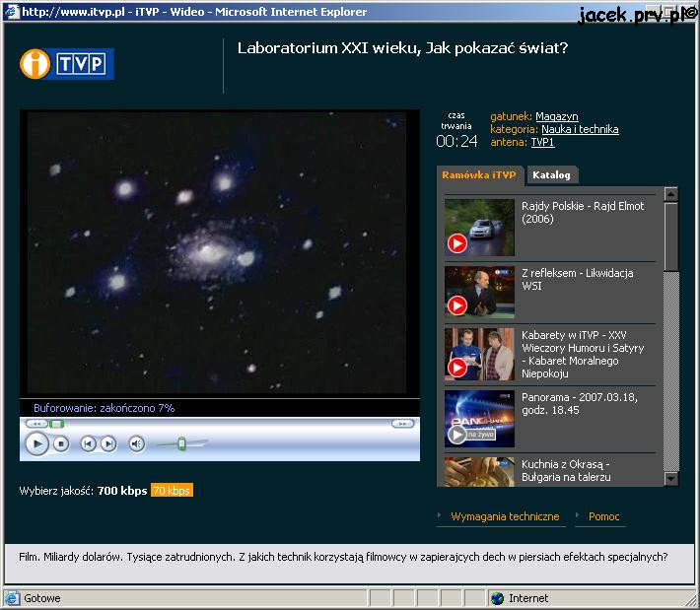Click the page icon beside Gotowe status

[13, 598]
